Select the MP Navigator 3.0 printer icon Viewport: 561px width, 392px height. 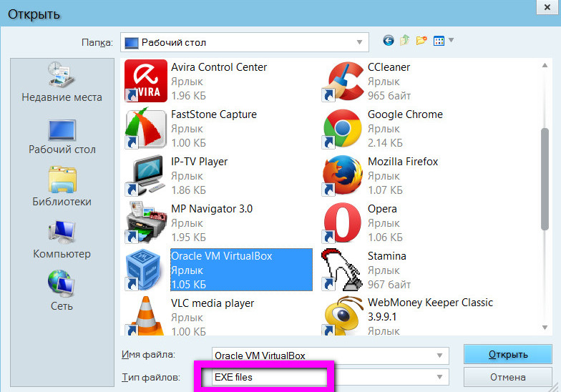(146, 222)
